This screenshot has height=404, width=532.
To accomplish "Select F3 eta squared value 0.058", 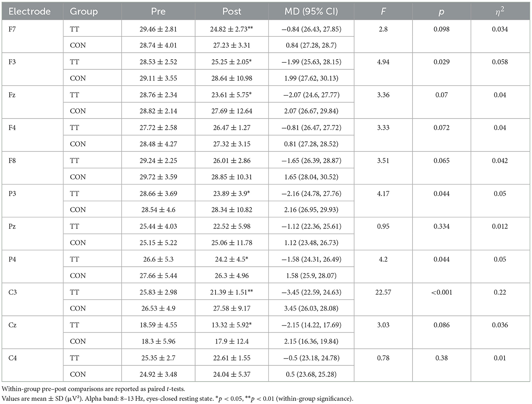I will point(500,62).
